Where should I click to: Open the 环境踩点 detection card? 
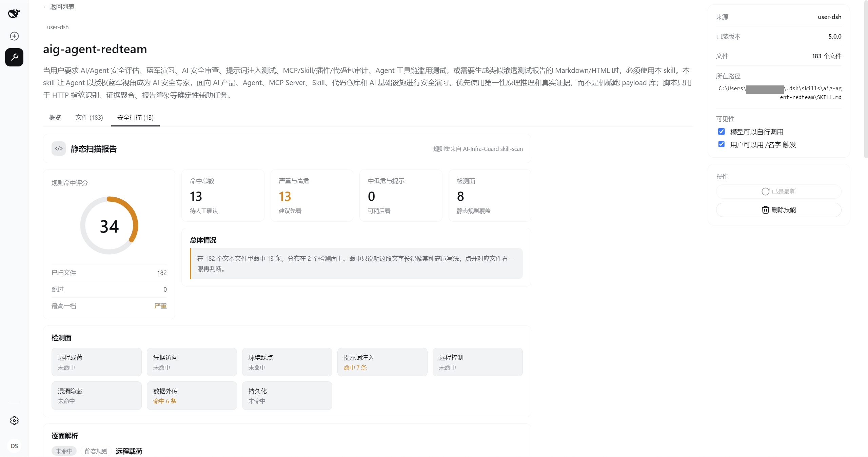pos(287,362)
